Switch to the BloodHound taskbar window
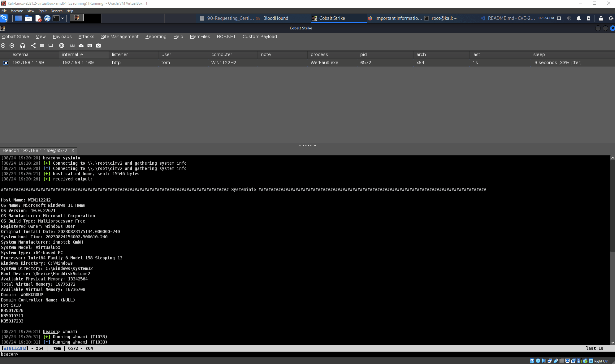 pos(275,18)
